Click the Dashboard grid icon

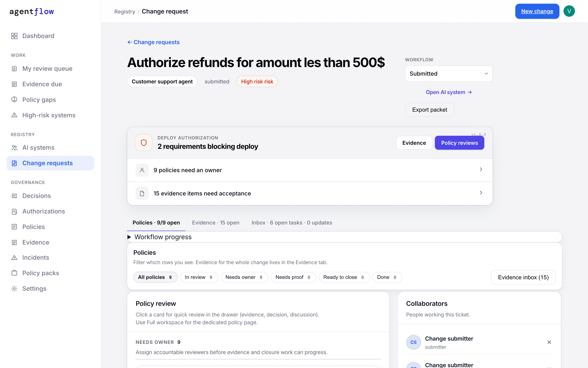pyautogui.click(x=14, y=36)
